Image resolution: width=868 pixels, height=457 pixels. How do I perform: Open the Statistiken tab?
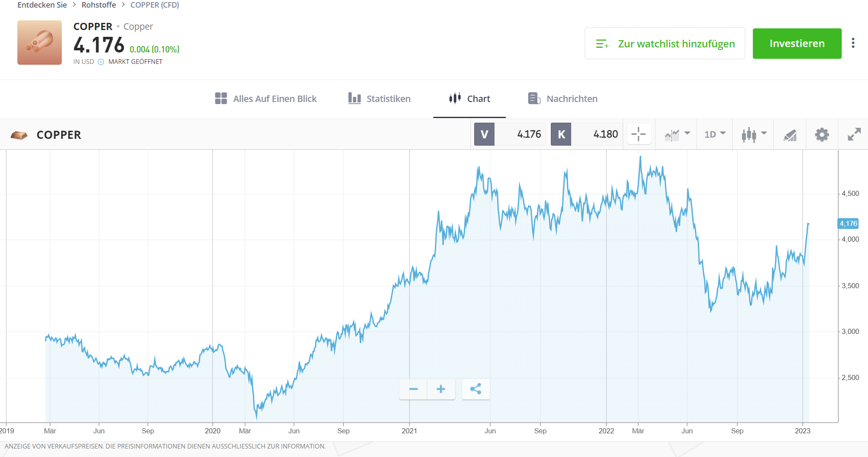pos(379,99)
